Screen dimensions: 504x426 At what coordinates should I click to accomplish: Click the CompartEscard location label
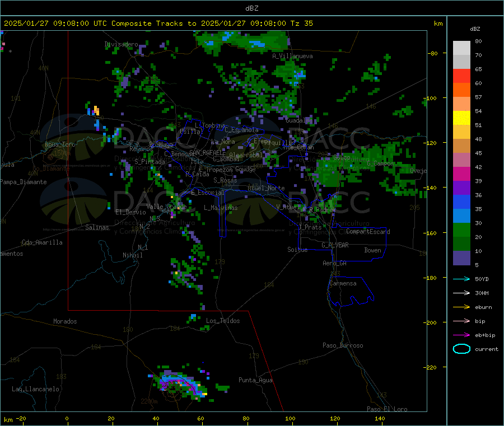point(368,231)
